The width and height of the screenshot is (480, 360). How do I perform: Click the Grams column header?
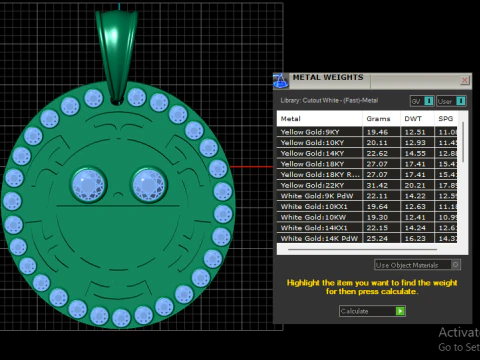tap(381, 119)
